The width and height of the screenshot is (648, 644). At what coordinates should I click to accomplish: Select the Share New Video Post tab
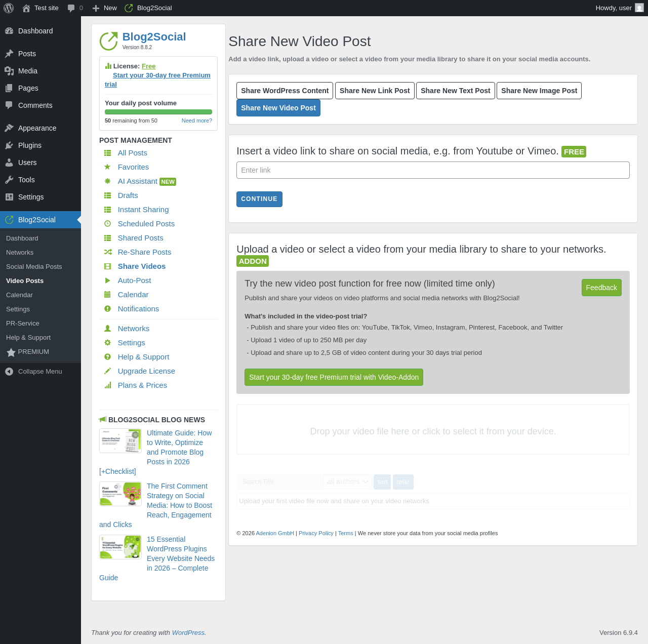(x=278, y=108)
